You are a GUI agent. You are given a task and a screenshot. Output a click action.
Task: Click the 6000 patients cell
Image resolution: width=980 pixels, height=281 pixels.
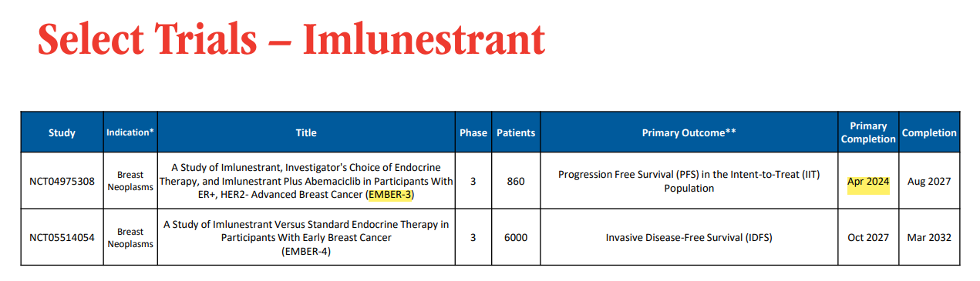(516, 238)
